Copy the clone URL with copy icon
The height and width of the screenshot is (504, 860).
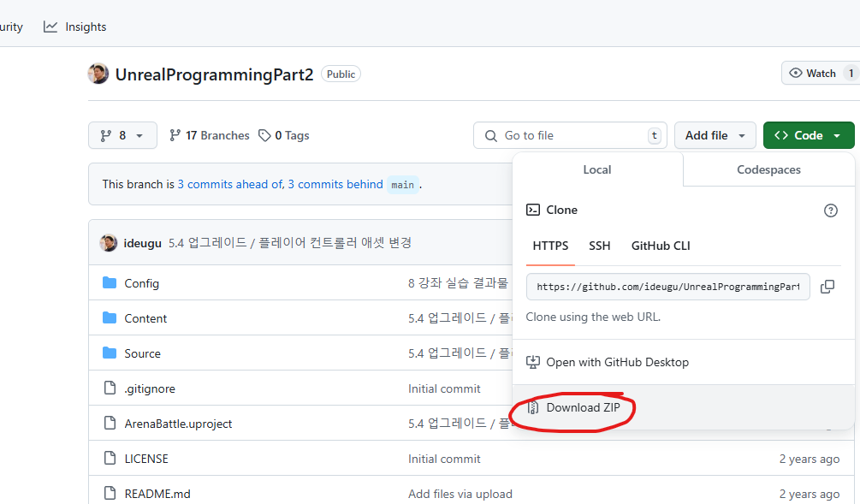tap(827, 287)
